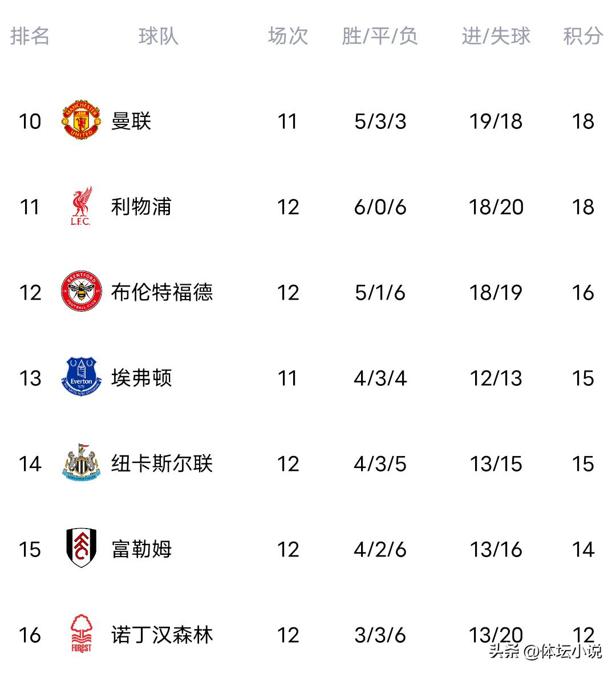Tap the 场次 column header
Image resolution: width=616 pixels, height=673 pixels.
[288, 36]
